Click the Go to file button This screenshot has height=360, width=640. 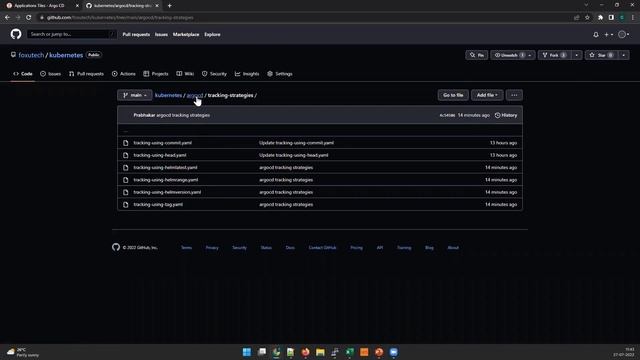pyautogui.click(x=453, y=95)
